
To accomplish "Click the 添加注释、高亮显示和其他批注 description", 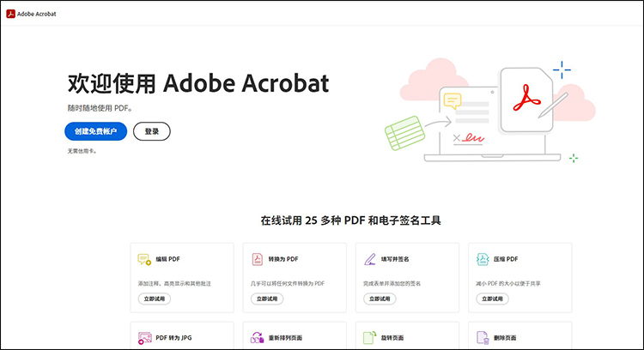I will [x=174, y=284].
